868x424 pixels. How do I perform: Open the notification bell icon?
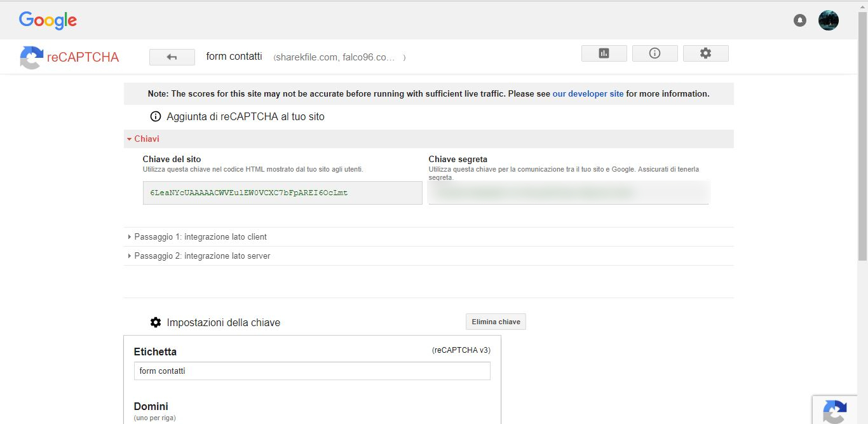point(799,20)
